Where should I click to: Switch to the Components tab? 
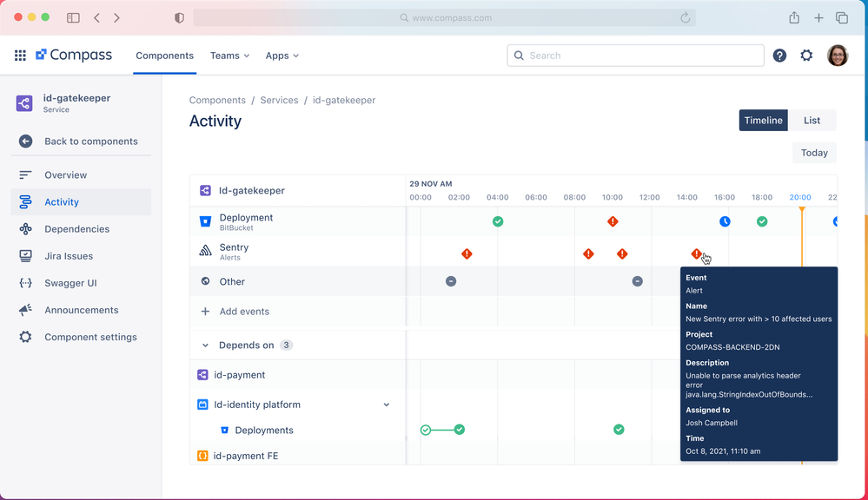pyautogui.click(x=164, y=56)
